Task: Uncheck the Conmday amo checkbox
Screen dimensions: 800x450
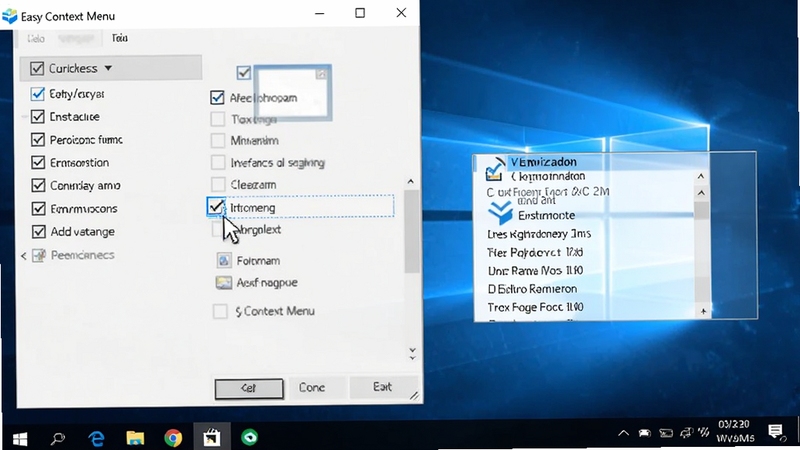Action: (38, 186)
